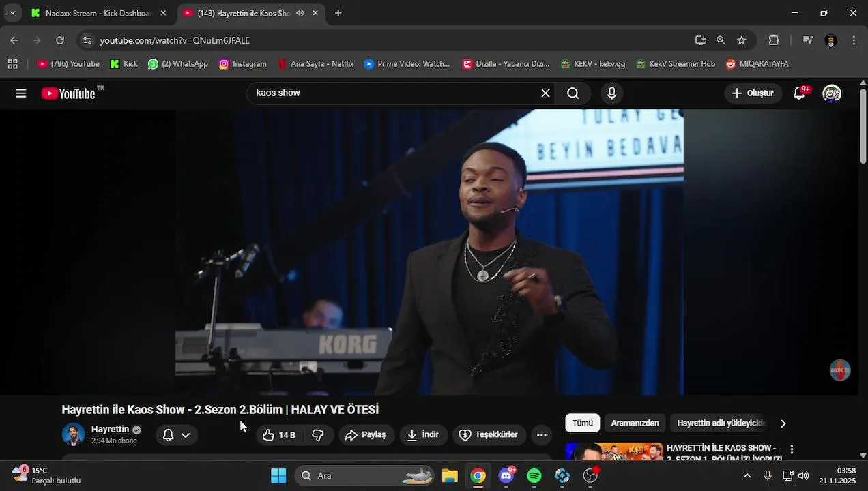Viewport: 868px width, 491px height.
Task: Open the tab search dropdown
Action: coord(12,13)
